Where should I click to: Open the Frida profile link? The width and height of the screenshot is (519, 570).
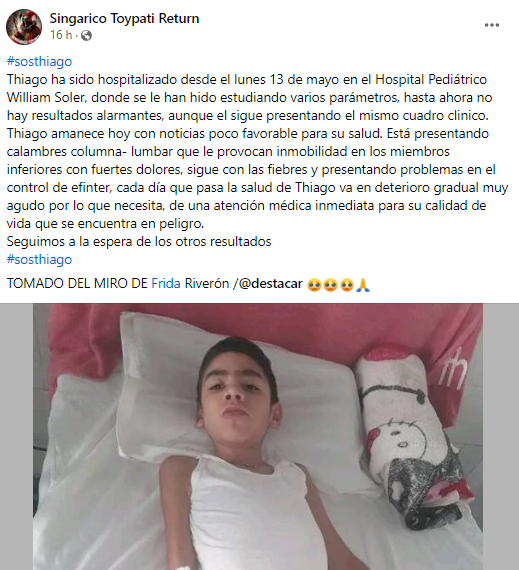[x=166, y=283]
